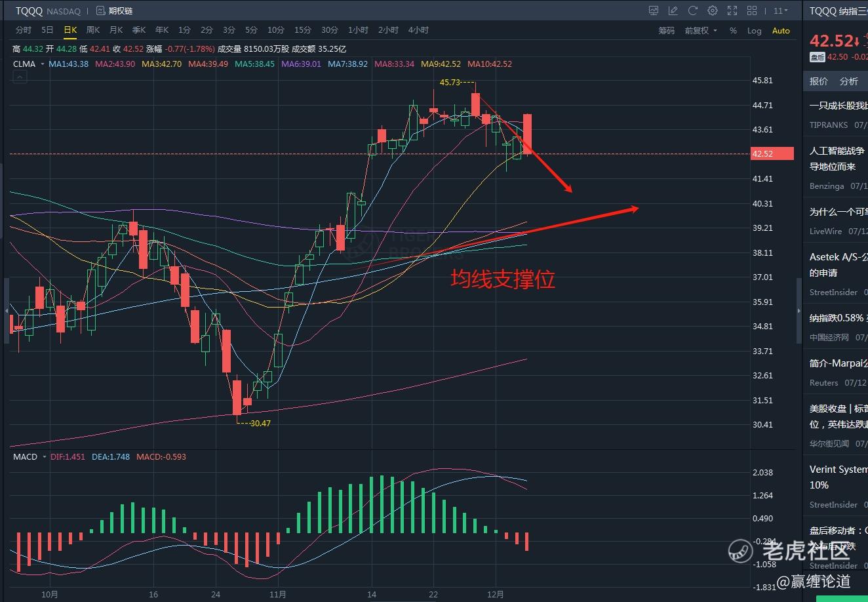The image size is (868, 602).
Task: Click the 45.73 high price marker
Action: (x=450, y=83)
